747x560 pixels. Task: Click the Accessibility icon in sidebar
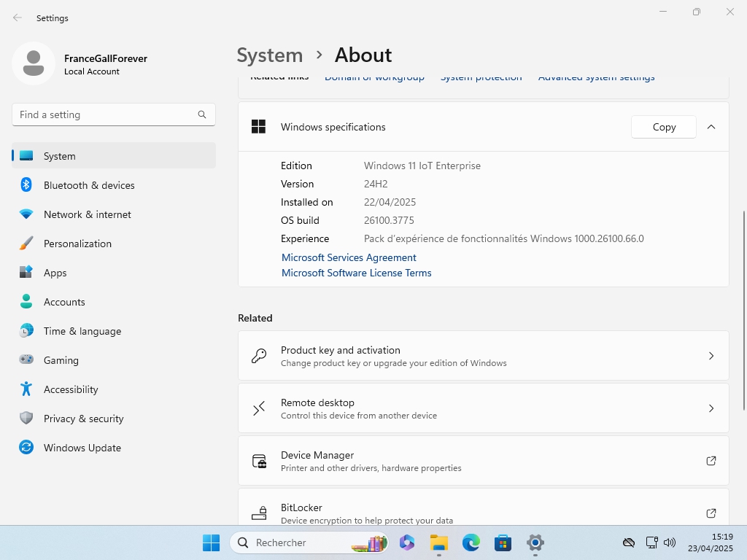point(26,389)
